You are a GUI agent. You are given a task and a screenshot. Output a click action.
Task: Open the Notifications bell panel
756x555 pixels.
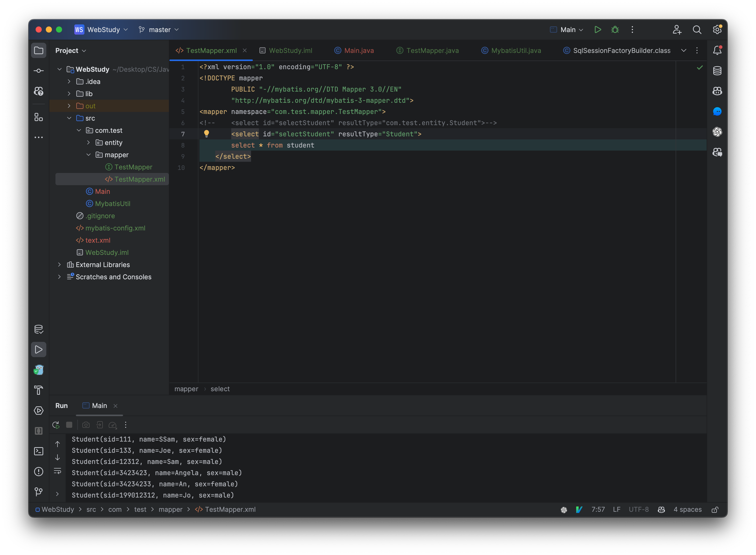coord(717,50)
